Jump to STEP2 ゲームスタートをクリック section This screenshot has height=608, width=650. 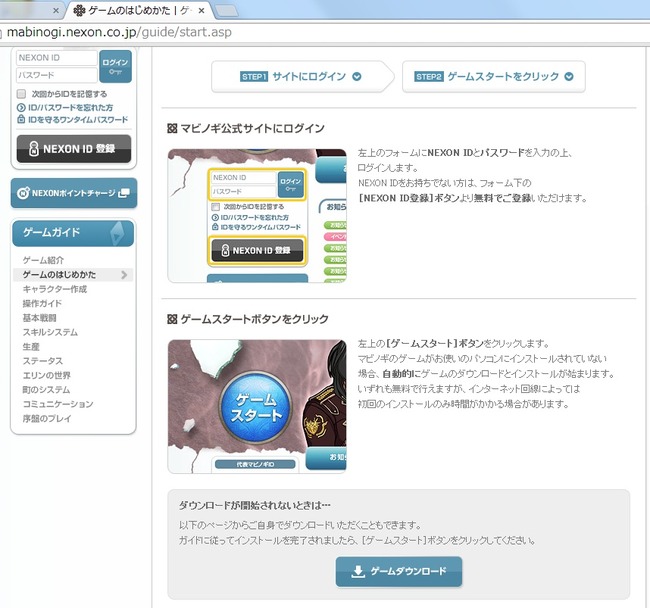[x=493, y=77]
